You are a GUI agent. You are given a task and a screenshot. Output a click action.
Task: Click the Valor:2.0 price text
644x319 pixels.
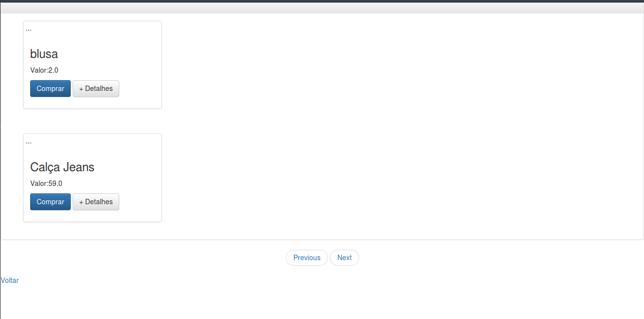(x=44, y=70)
